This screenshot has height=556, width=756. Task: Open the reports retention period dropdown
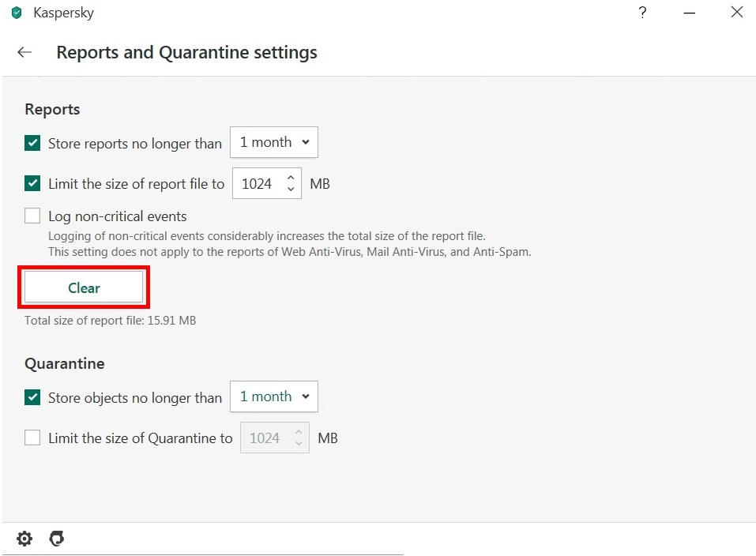pyautogui.click(x=273, y=143)
